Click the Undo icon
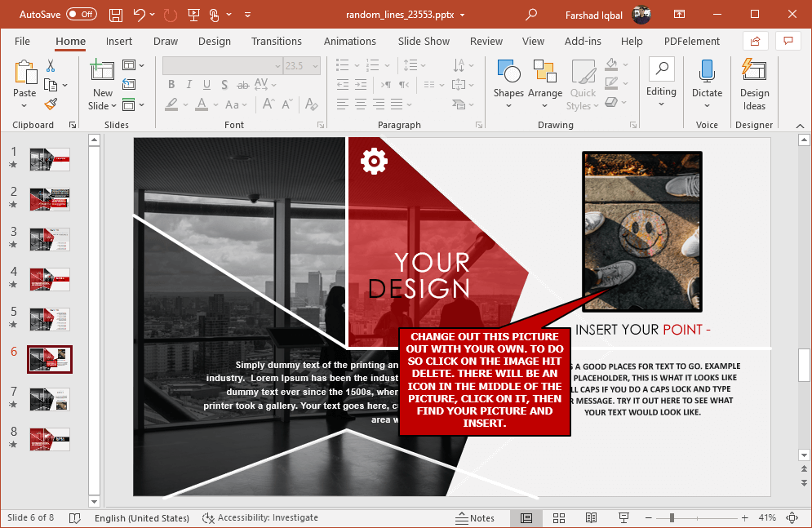Viewport: 812px width, 528px height. click(137, 14)
